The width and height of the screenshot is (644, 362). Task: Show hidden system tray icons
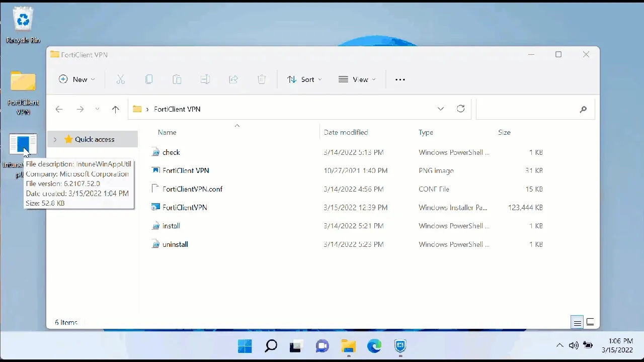point(559,345)
